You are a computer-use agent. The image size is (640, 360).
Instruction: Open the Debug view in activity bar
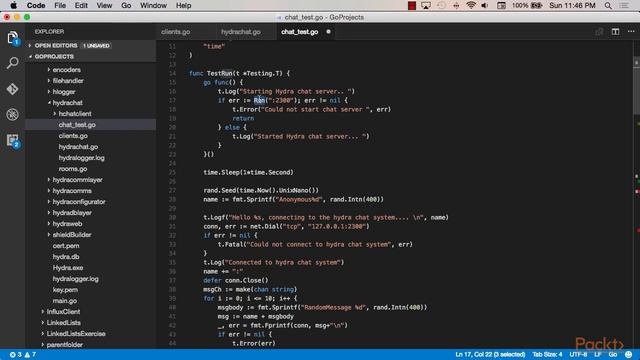click(13, 115)
